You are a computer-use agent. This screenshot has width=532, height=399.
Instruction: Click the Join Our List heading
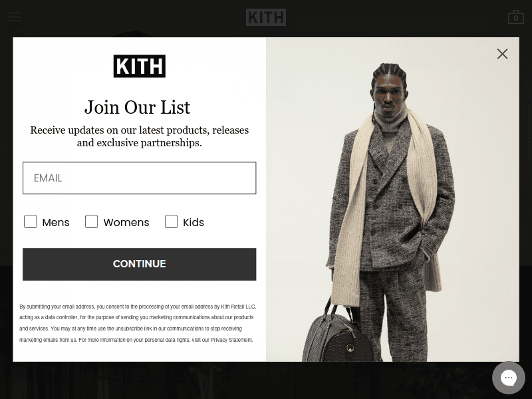click(x=138, y=108)
